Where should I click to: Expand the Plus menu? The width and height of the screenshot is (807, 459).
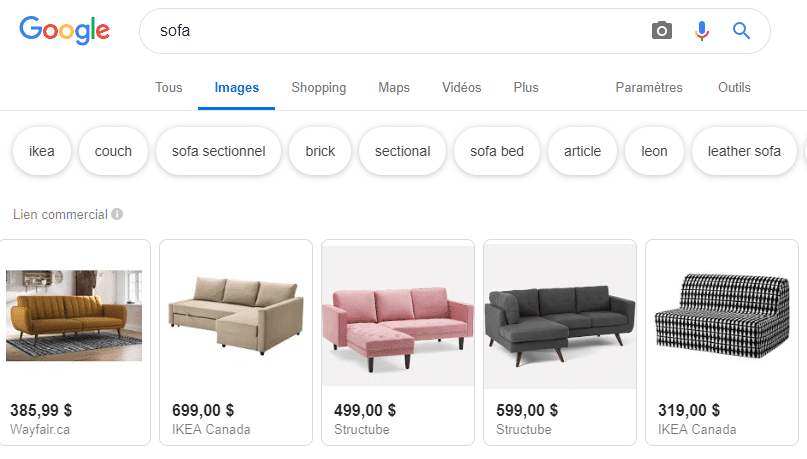(526, 88)
